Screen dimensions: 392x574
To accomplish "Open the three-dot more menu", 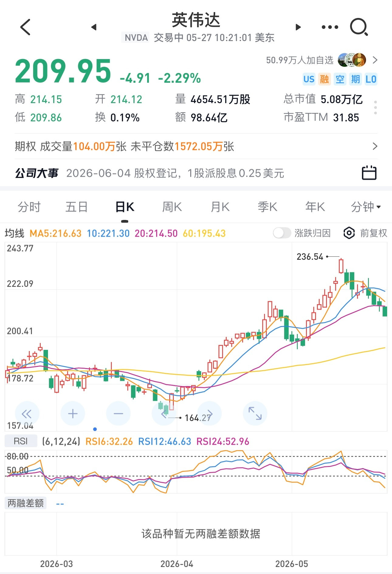I will pyautogui.click(x=330, y=27).
